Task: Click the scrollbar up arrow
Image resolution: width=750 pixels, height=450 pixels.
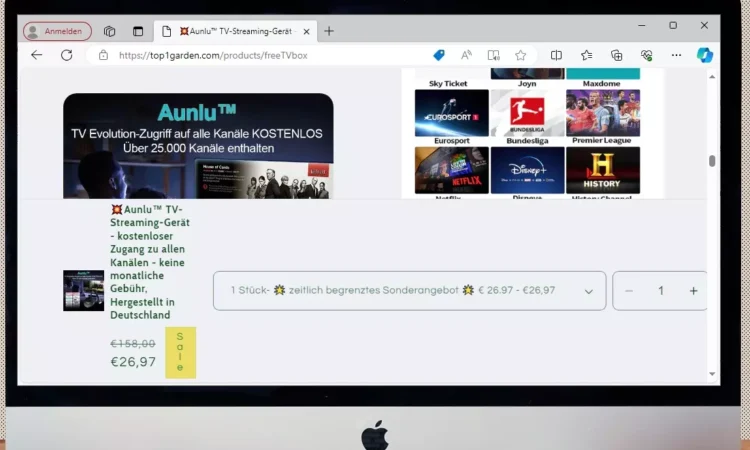Action: click(712, 77)
